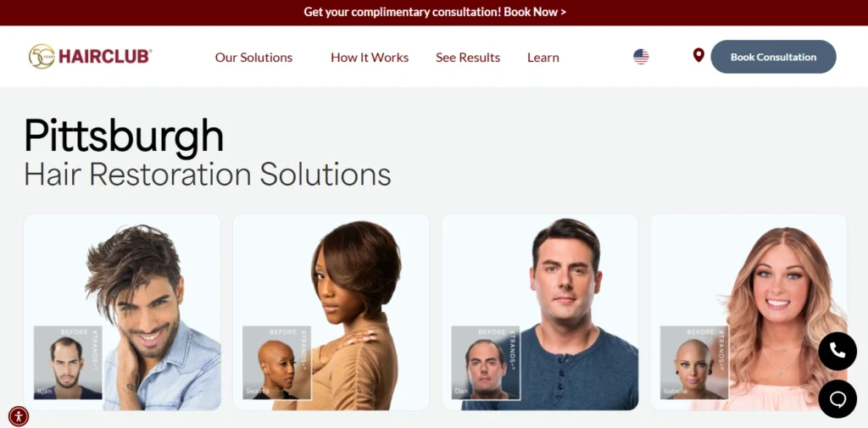Follow the complimentary consultation Book Now banner

(435, 12)
